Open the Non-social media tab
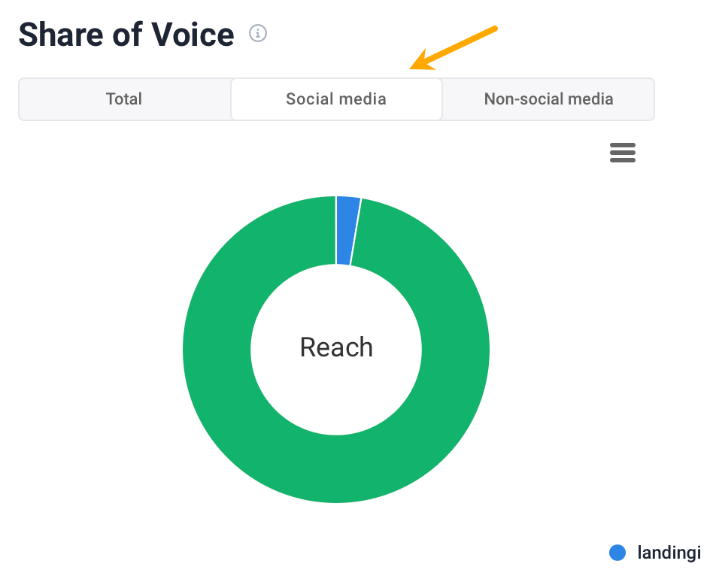Image resolution: width=719 pixels, height=588 pixels. pos(548,99)
